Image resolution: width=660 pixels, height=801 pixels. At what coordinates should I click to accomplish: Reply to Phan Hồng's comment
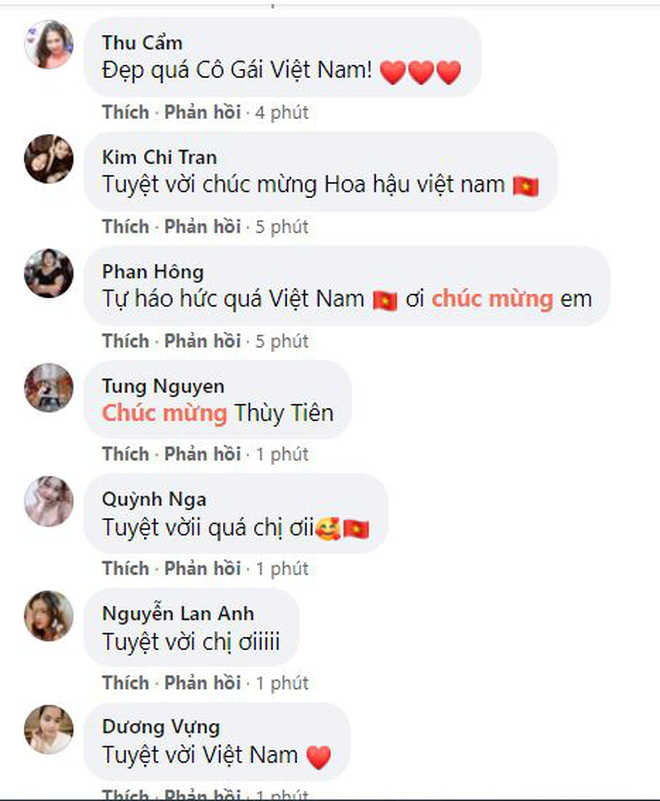point(202,341)
